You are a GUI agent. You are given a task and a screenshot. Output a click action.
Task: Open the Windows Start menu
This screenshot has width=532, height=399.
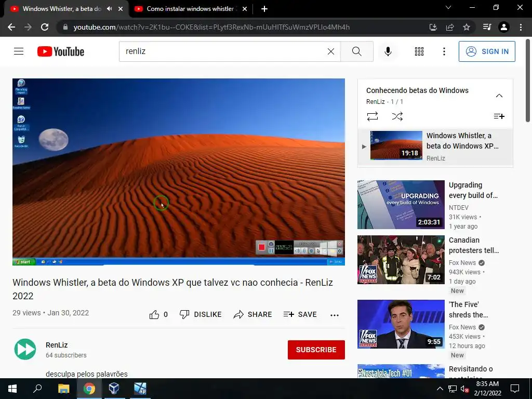(x=12, y=389)
